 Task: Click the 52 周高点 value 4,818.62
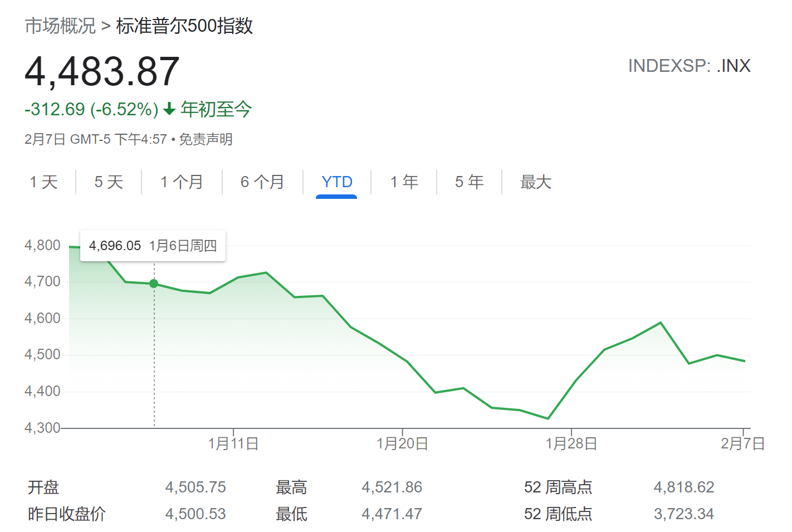point(684,487)
